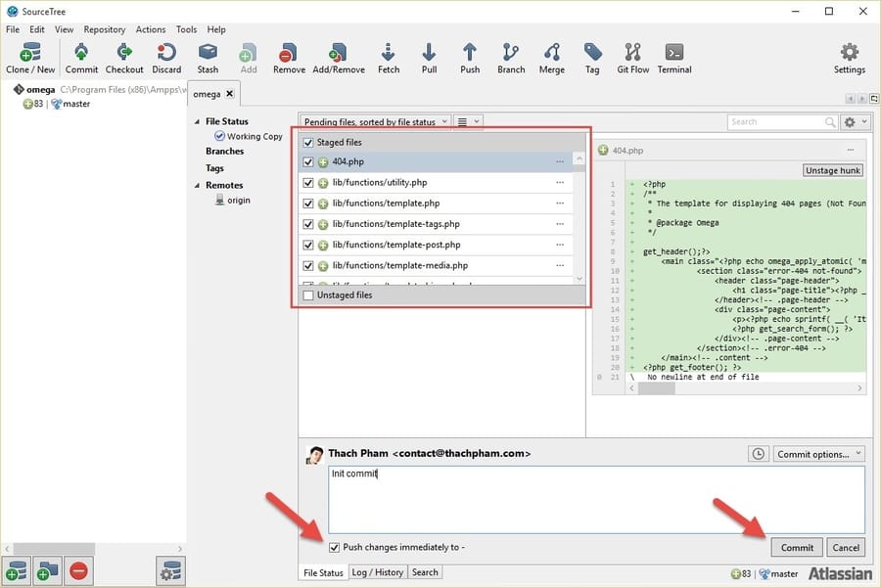Open the Actions menu
This screenshot has width=881, height=588.
(150, 29)
